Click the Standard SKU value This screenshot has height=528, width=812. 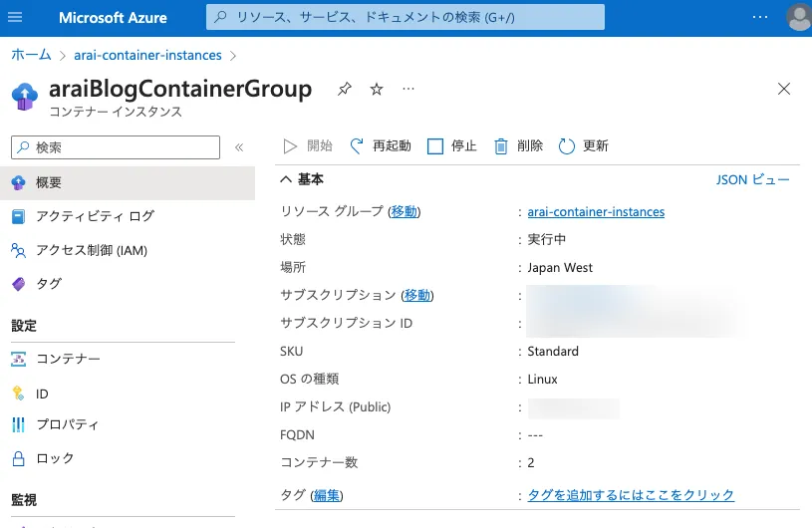click(x=553, y=351)
